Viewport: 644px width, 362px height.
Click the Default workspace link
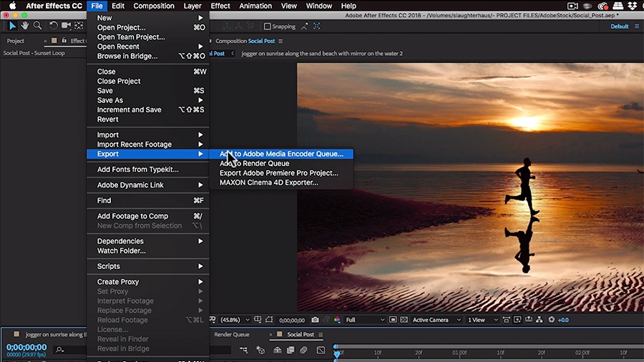(620, 26)
